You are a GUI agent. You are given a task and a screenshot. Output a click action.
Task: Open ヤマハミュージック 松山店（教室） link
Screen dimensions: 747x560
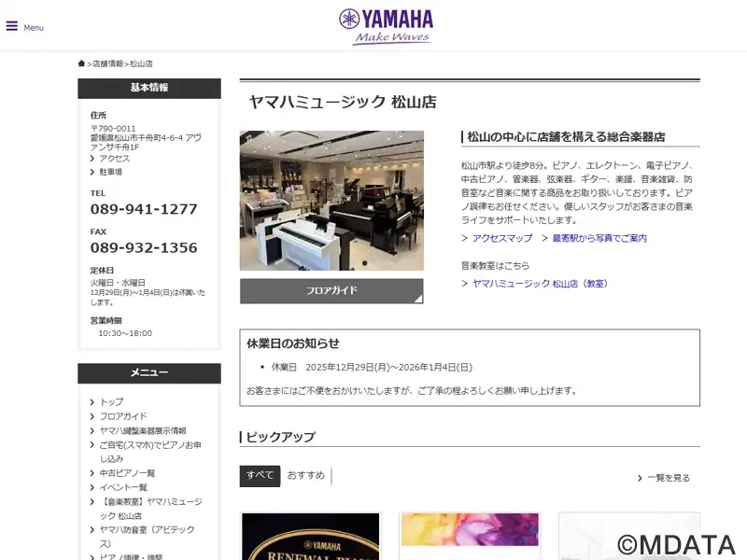pyautogui.click(x=540, y=284)
